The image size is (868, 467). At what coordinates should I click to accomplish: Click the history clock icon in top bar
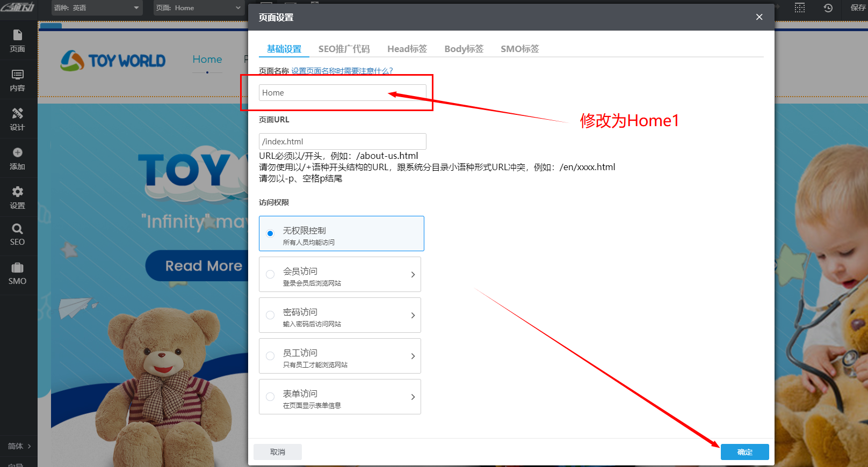coord(828,8)
